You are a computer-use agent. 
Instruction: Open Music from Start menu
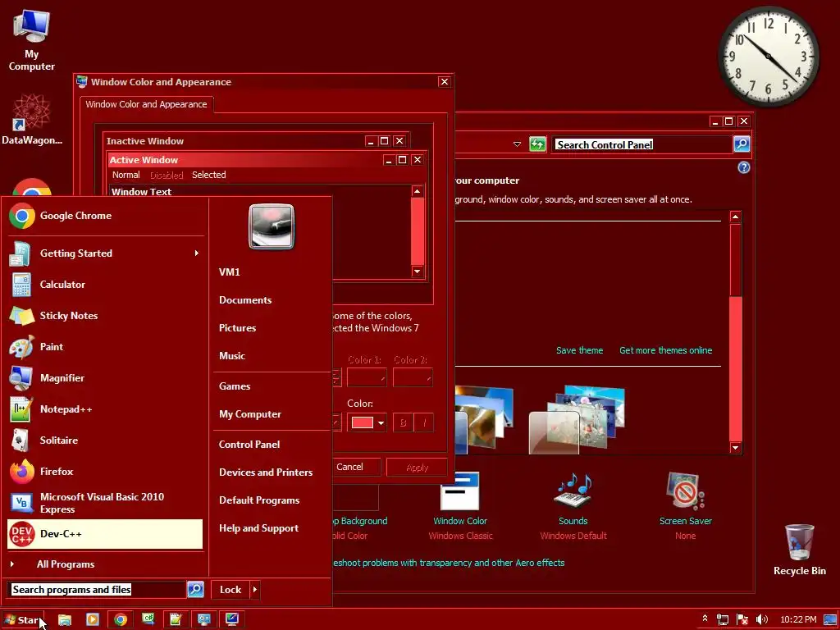(232, 356)
